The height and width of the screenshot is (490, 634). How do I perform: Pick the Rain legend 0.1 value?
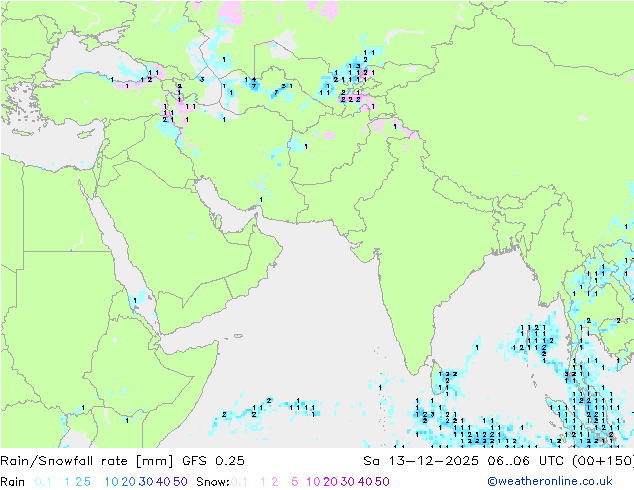pyautogui.click(x=43, y=482)
